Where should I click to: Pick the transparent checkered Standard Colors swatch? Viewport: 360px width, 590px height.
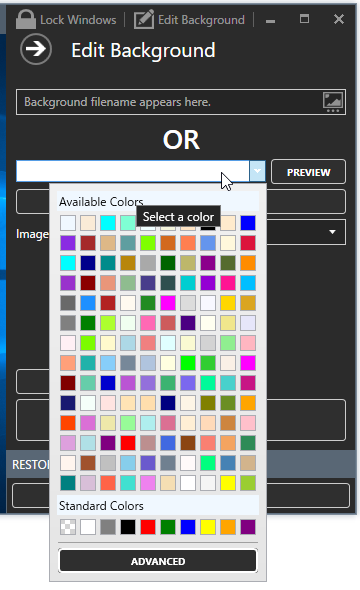68,527
